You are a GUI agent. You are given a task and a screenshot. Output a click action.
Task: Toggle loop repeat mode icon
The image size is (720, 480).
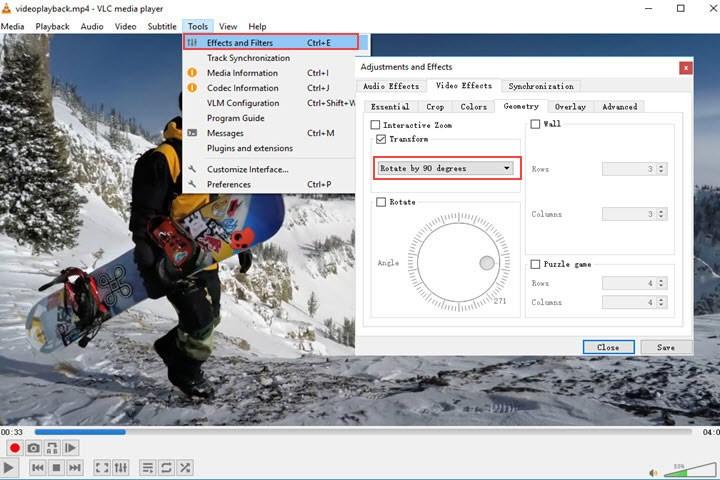(166, 468)
